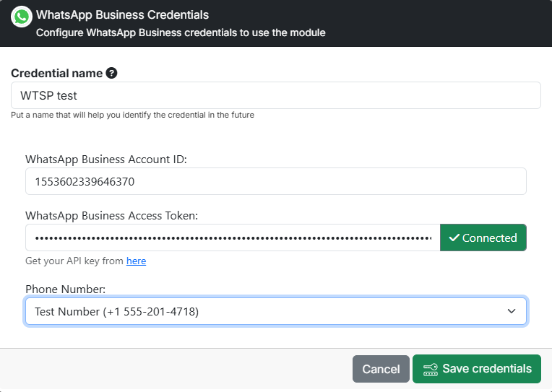Click the help icon beside Credential name

111,73
